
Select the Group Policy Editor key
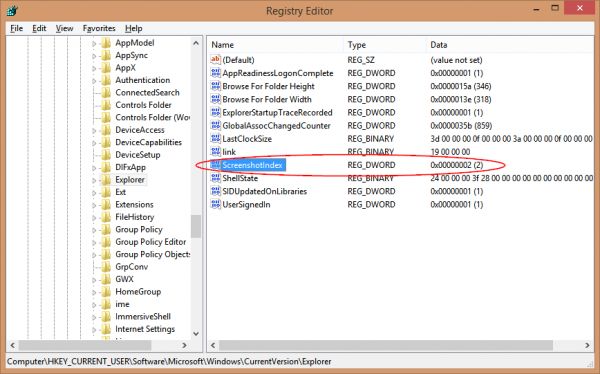(151, 242)
